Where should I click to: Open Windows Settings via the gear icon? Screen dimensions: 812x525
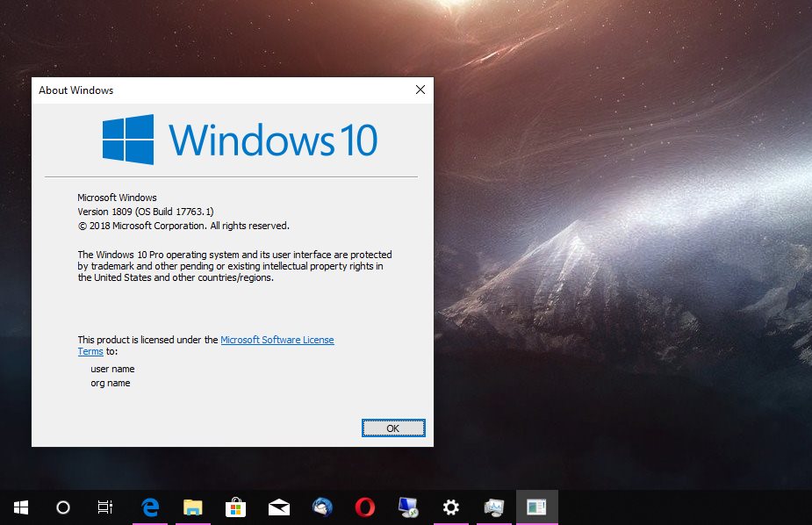click(x=450, y=507)
